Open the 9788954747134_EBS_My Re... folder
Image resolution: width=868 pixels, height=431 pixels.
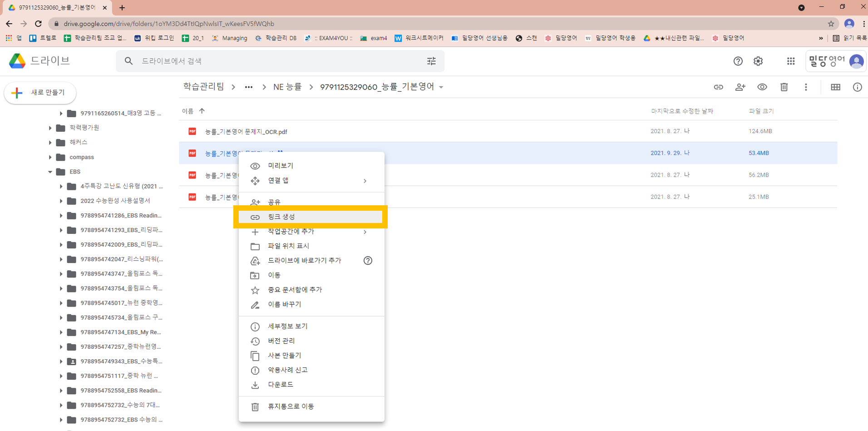121,332
